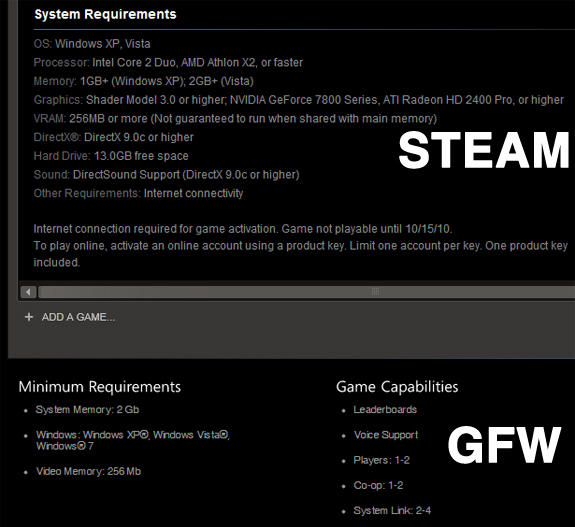Viewport: 575px width, 527px height.
Task: Click 'Co-op: 1-2' entry
Action: coord(378,486)
